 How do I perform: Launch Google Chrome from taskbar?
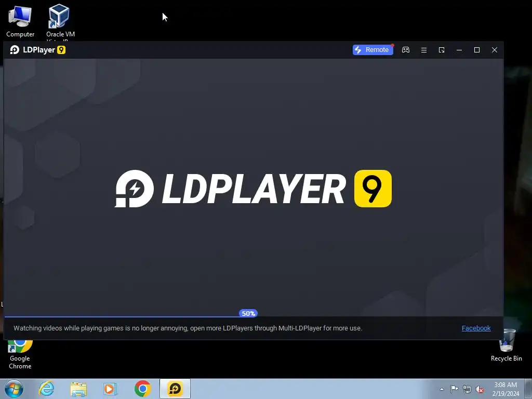142,389
